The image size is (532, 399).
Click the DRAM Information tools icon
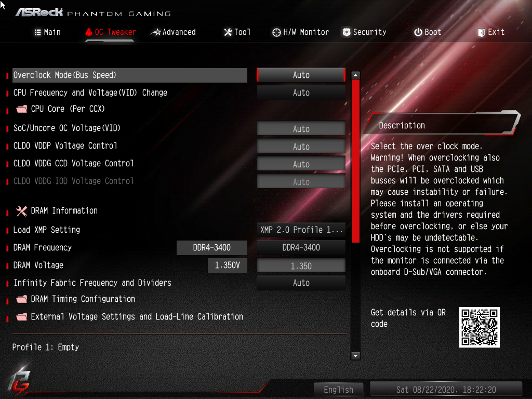point(22,211)
